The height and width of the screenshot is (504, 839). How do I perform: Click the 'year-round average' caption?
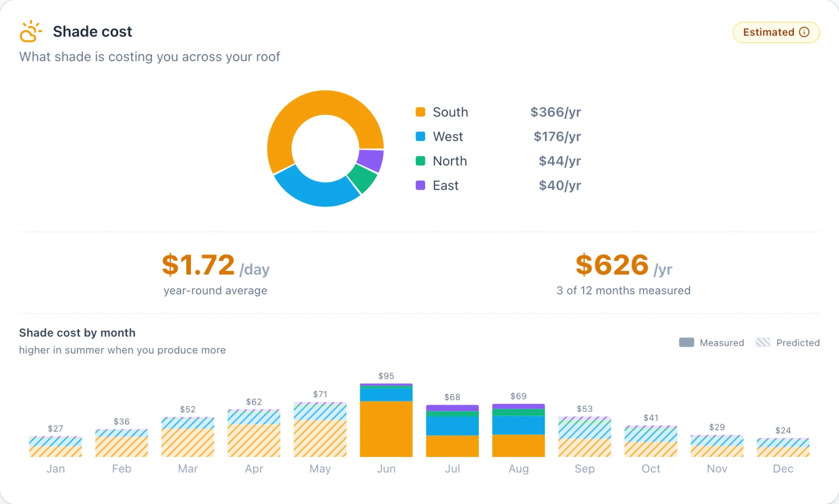[216, 291]
